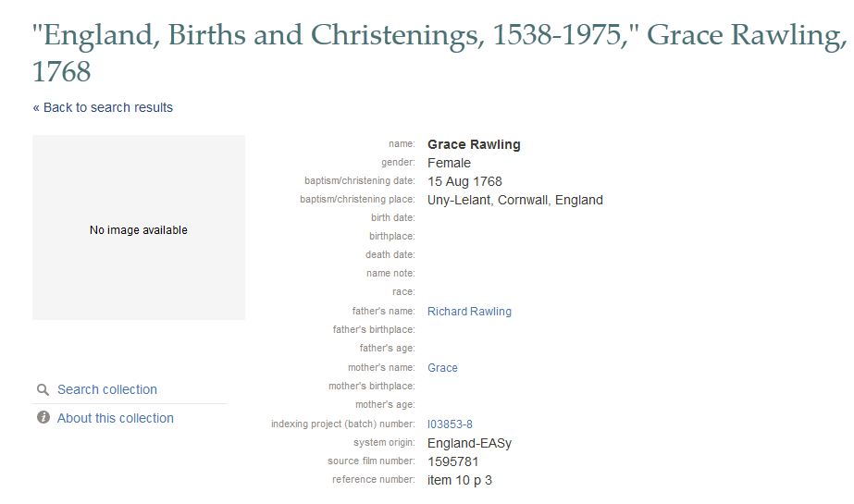Go back to search results

tap(103, 107)
